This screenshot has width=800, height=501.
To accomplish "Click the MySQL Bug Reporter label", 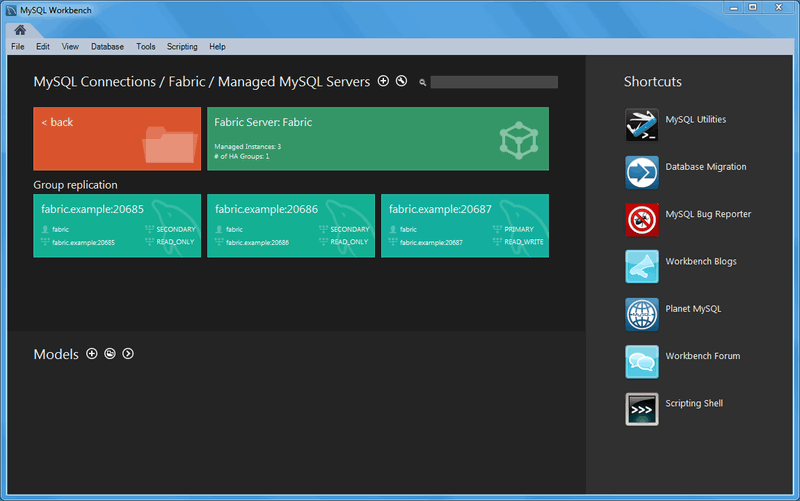I will pyautogui.click(x=708, y=214).
